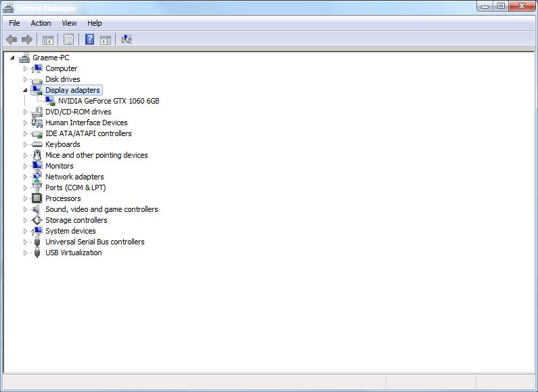The height and width of the screenshot is (392, 538).
Task: Click the Universal Serial Bus controllers icon
Action: click(x=37, y=242)
